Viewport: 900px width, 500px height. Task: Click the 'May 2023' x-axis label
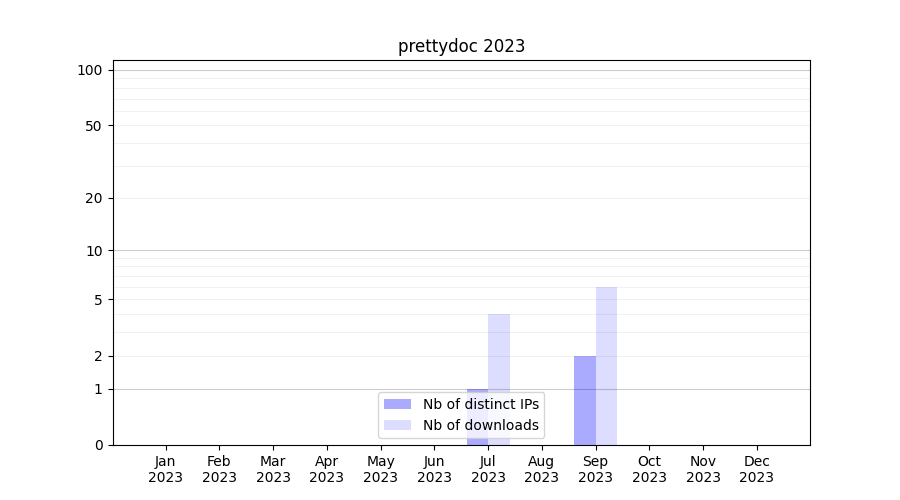coord(380,469)
